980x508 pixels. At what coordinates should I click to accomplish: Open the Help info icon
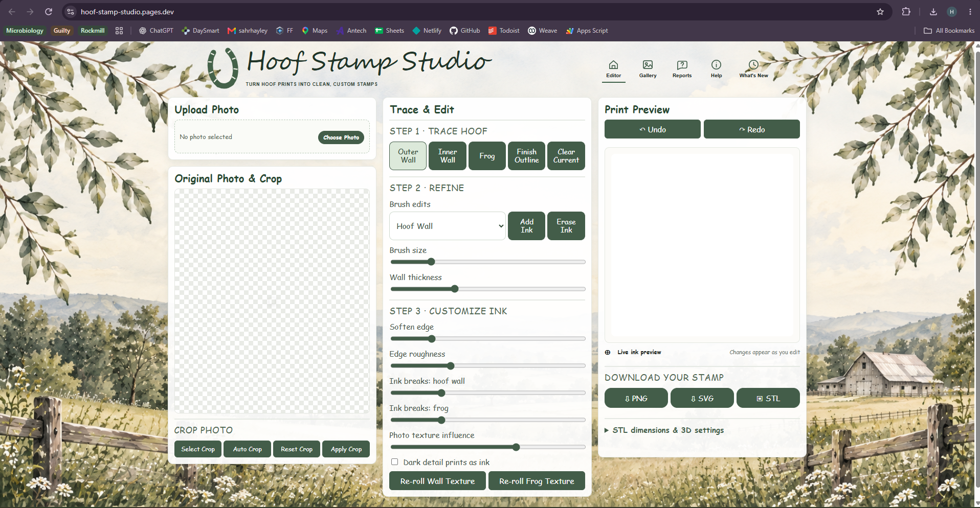click(716, 65)
